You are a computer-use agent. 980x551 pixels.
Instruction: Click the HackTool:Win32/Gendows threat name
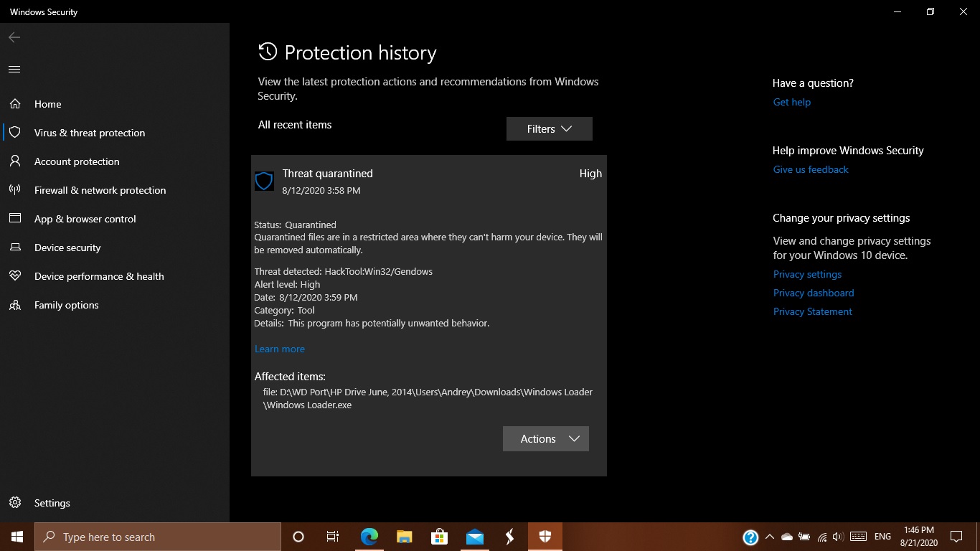(379, 271)
